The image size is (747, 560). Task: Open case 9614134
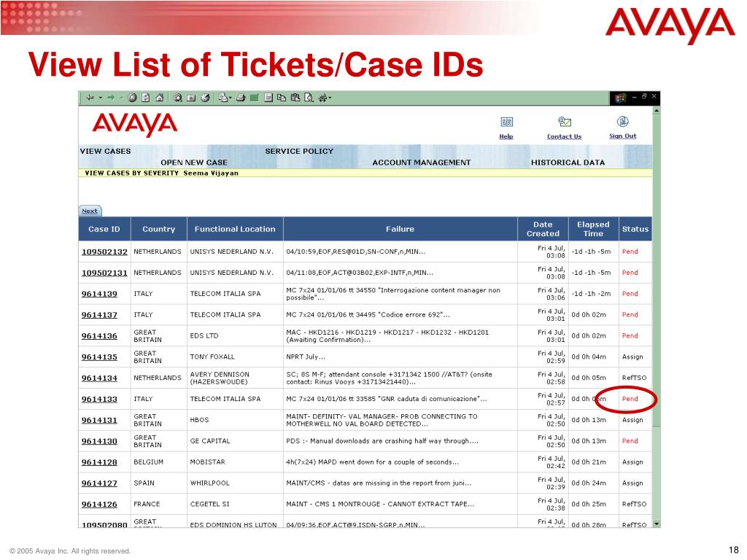click(99, 378)
